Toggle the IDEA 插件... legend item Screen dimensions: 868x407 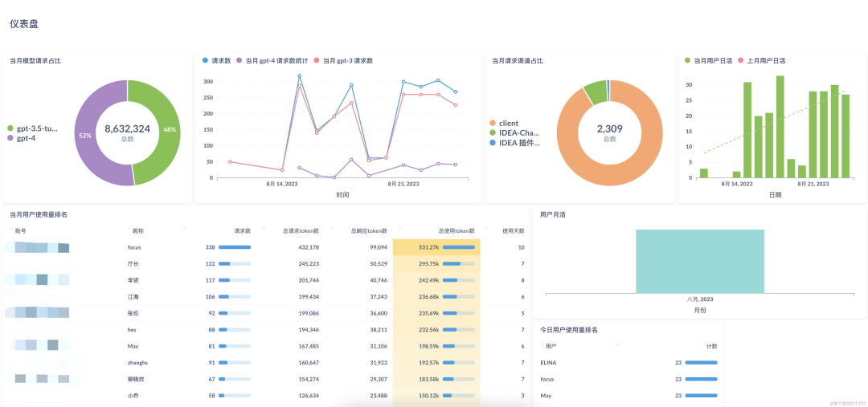coord(515,143)
